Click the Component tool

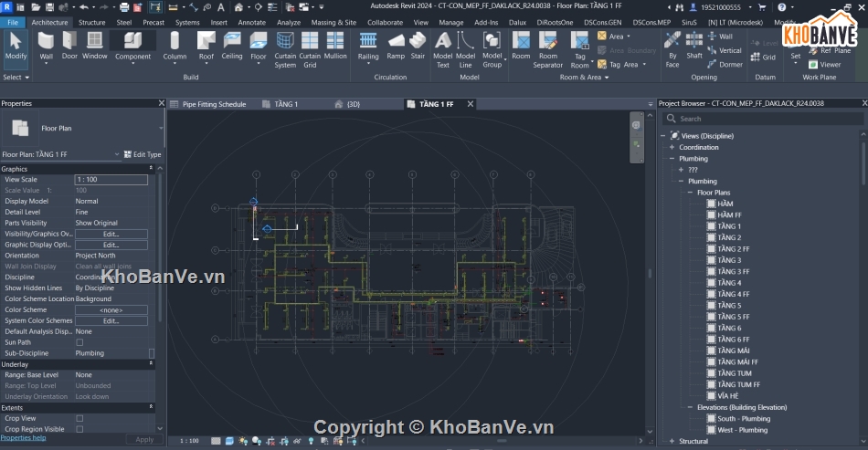(x=132, y=47)
